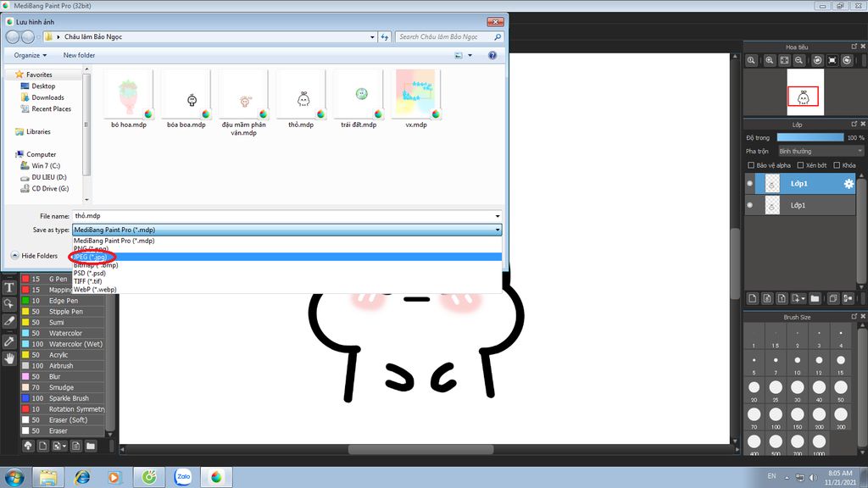Screen dimensions: 868x488
Task: Click the File name input field
Action: (x=287, y=216)
